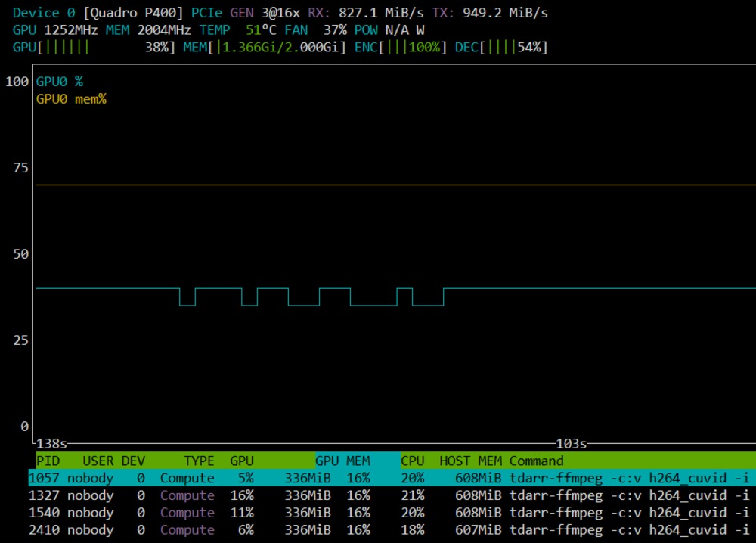Click the ENC bar showing 100%
The width and height of the screenshot is (756, 543).
pyautogui.click(x=401, y=47)
